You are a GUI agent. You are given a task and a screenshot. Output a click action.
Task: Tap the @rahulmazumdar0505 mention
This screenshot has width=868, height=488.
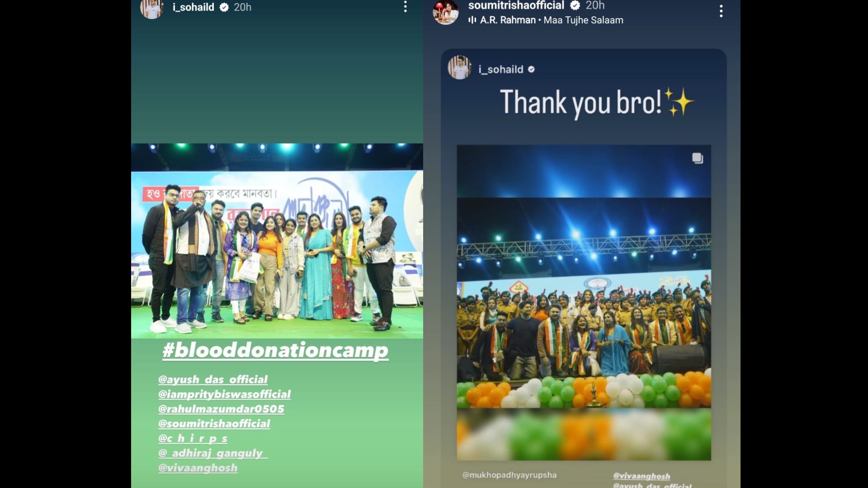221,409
